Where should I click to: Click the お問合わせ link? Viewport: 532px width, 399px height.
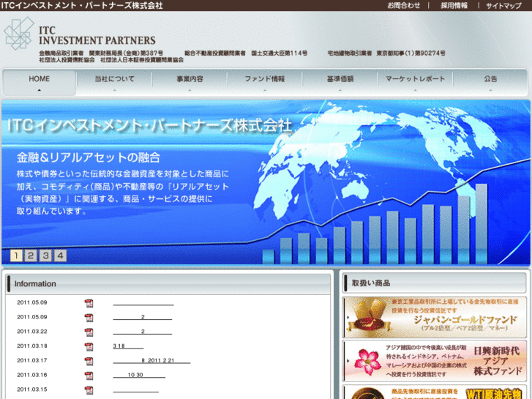[404, 5]
